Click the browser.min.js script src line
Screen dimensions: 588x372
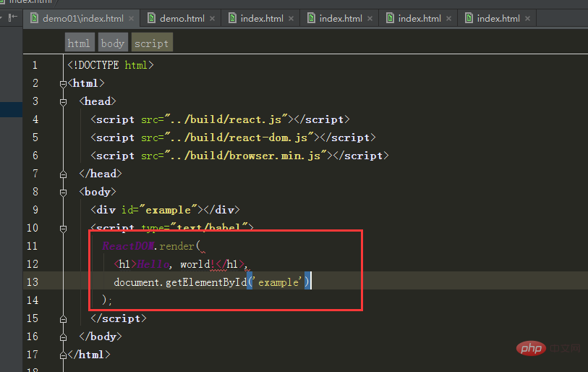coord(239,156)
